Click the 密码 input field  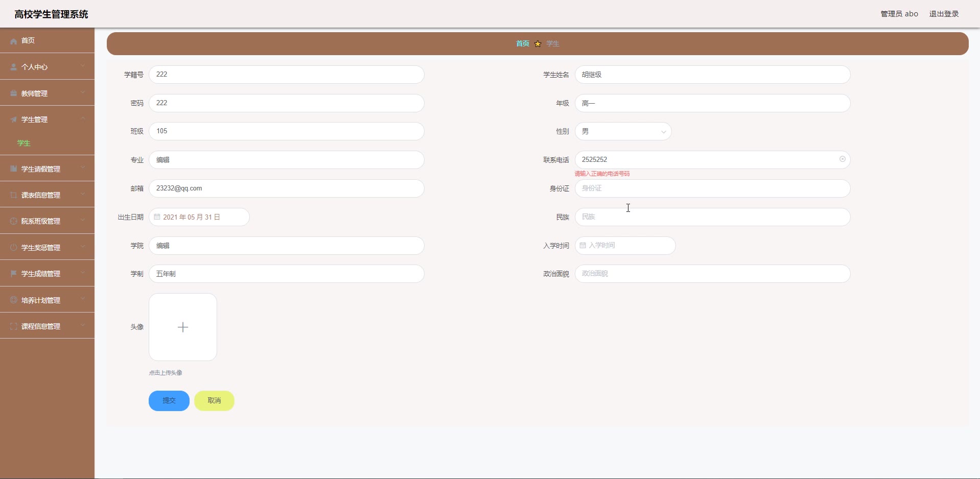[x=287, y=103]
